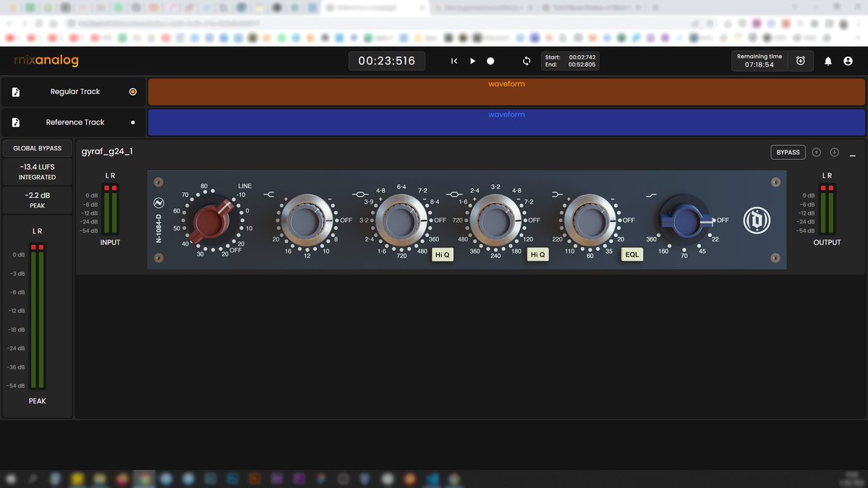Select the Regular Track
Screen dimensions: 868x488
pos(72,92)
